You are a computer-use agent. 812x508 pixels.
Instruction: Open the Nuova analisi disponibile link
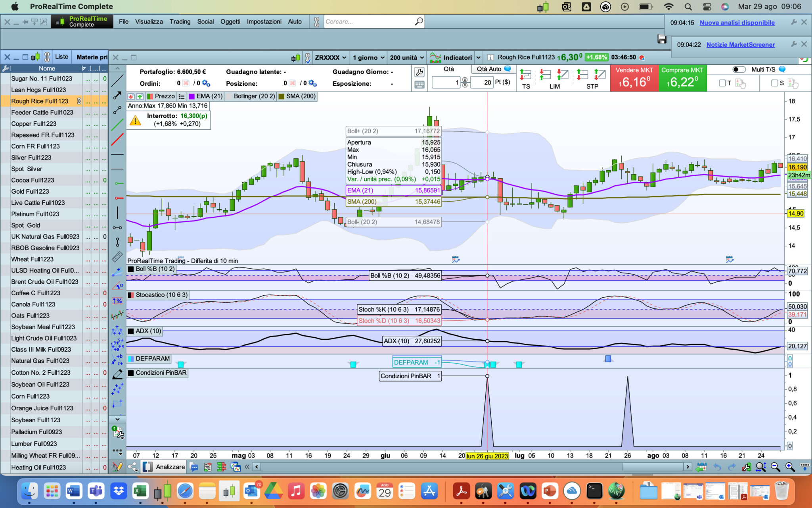pyautogui.click(x=737, y=23)
